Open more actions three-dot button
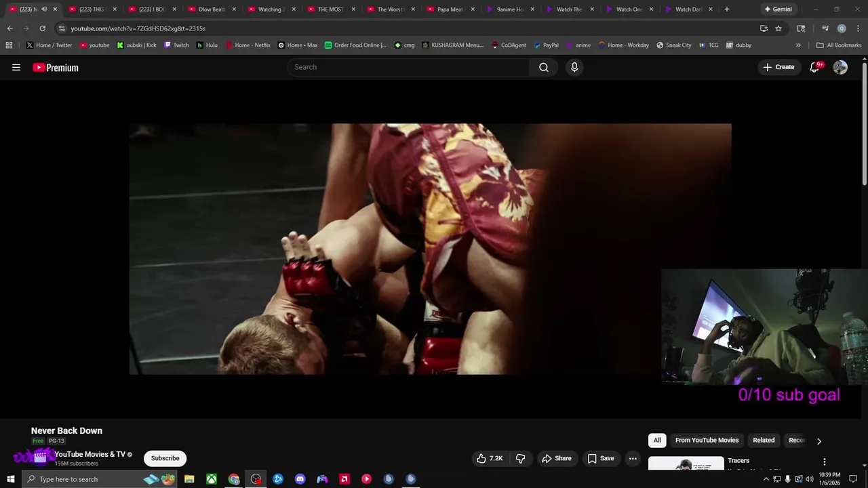 pos(633,458)
